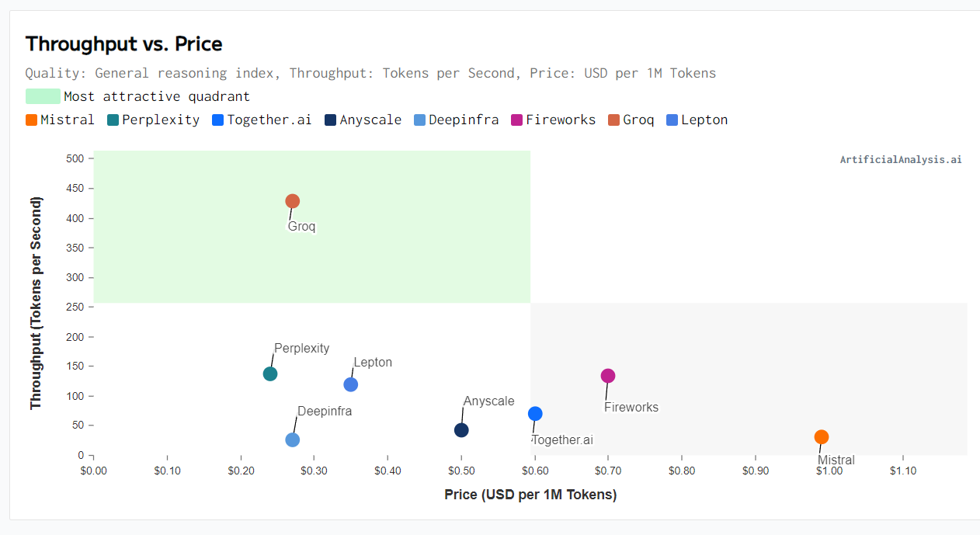Click the Throughput vs. Price title
980x535 pixels.
123,44
